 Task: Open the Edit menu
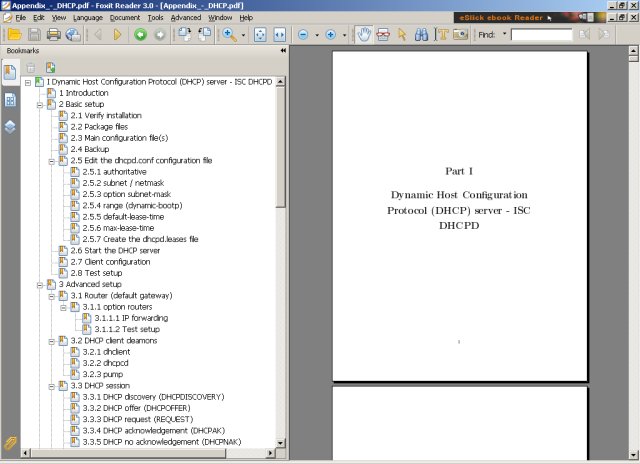[39, 18]
